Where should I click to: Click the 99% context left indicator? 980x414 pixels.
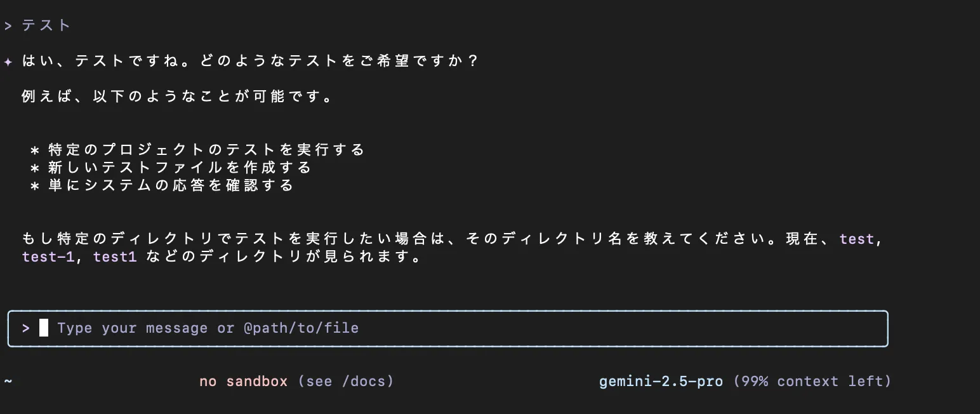[x=812, y=381]
